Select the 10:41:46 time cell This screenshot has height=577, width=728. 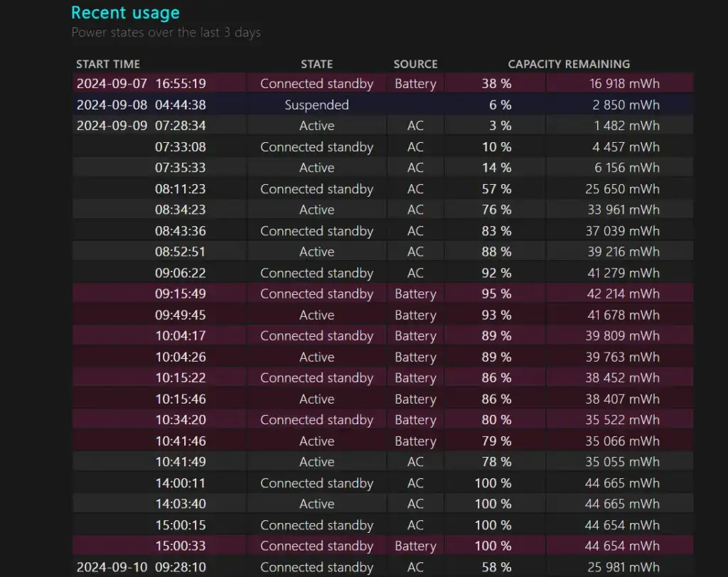[x=180, y=441]
